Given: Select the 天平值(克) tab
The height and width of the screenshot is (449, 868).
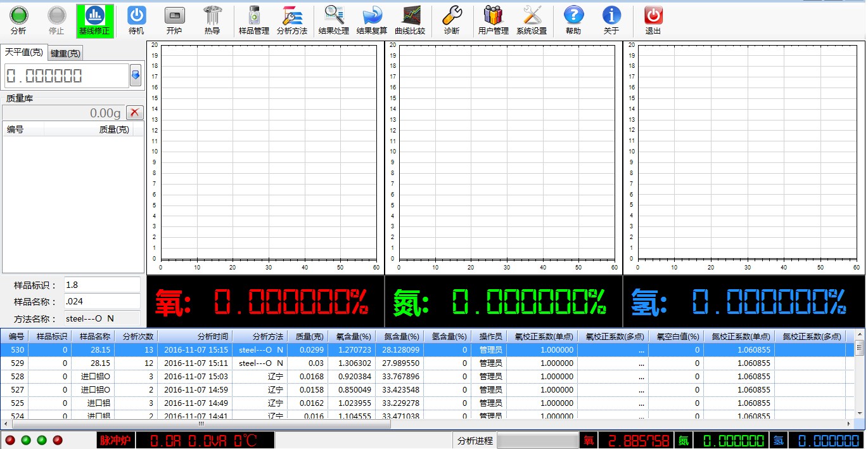Looking at the screenshot, I should click(24, 53).
